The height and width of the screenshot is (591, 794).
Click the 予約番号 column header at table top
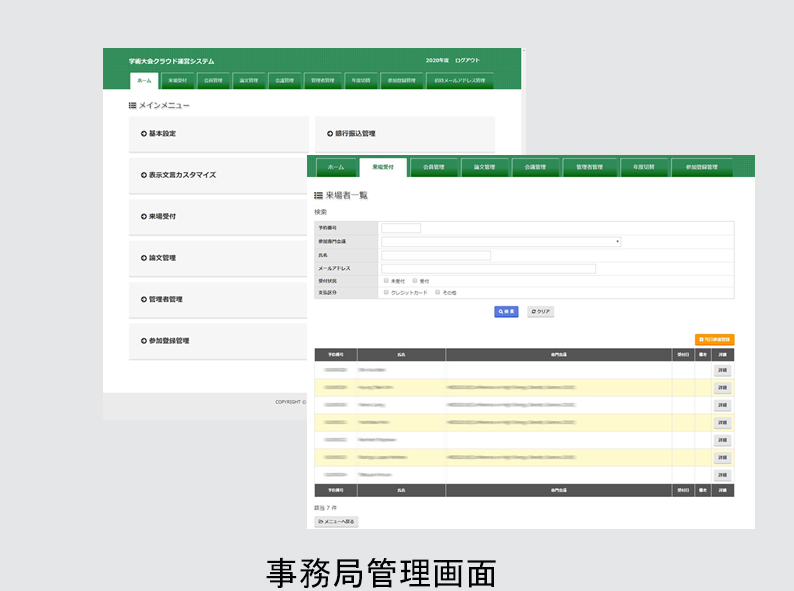coord(336,354)
